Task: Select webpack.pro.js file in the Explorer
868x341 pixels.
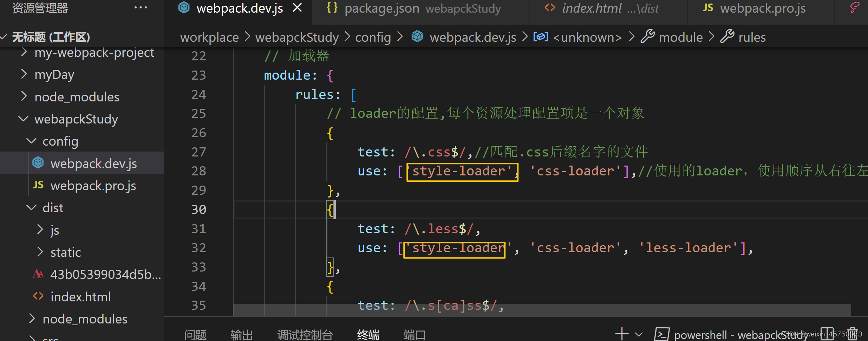Action: point(93,185)
